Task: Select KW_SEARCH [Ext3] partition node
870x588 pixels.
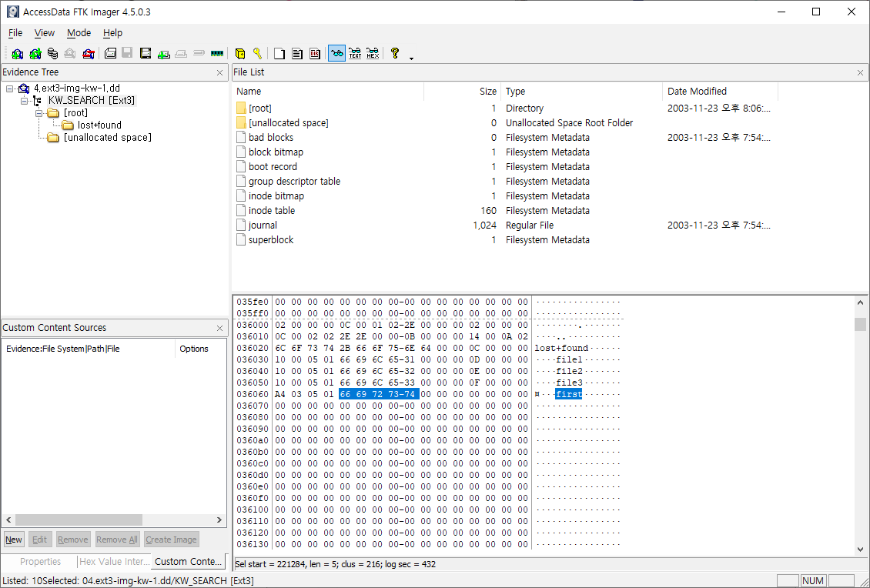Action: coord(92,100)
